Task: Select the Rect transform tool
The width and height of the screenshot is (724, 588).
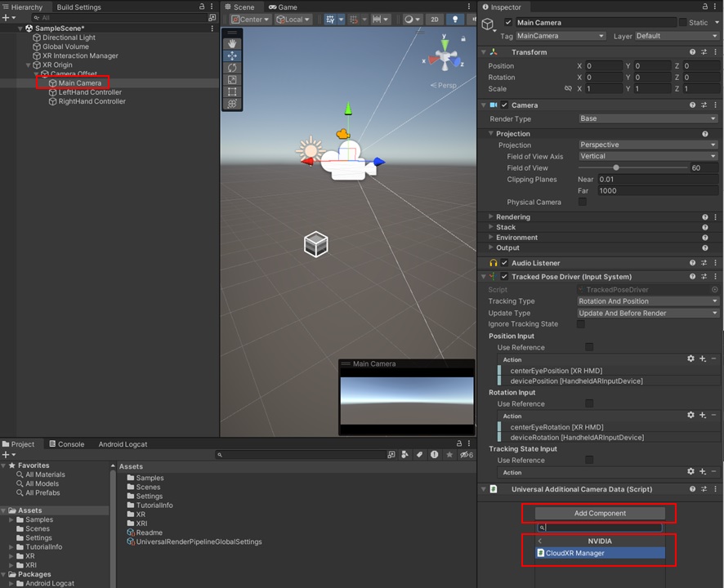Action: tap(231, 92)
